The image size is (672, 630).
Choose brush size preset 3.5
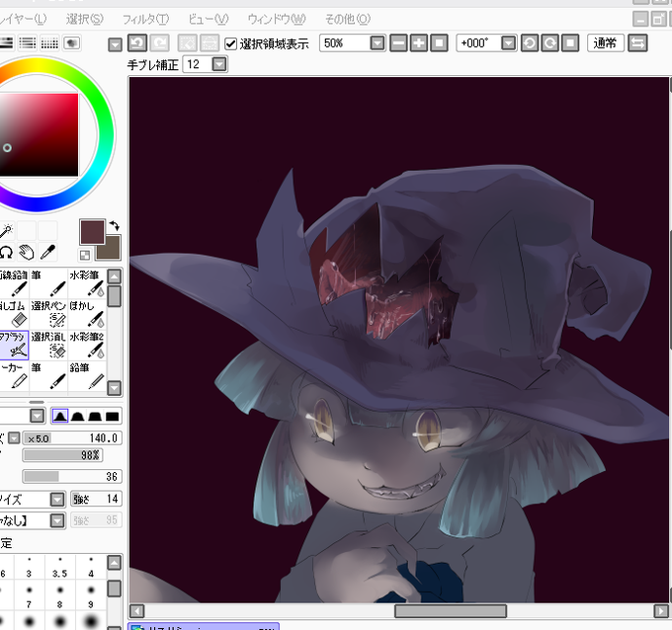coord(60,568)
